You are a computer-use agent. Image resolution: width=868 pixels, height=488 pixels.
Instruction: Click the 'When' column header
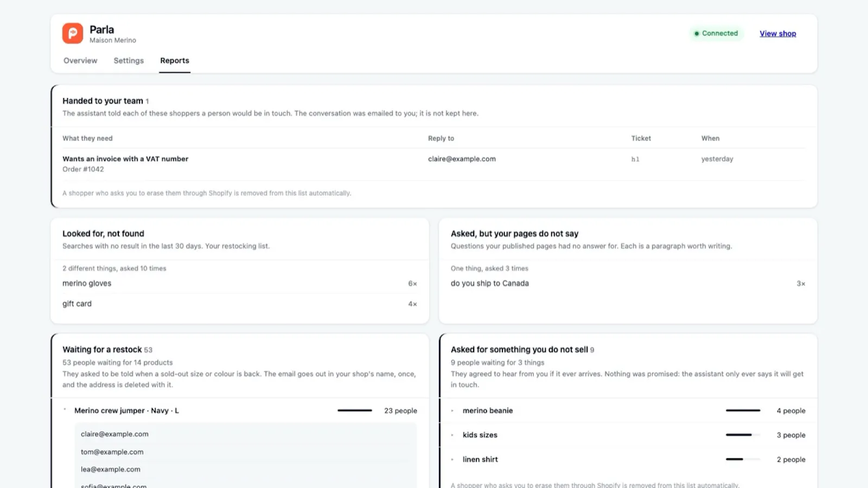click(x=710, y=138)
